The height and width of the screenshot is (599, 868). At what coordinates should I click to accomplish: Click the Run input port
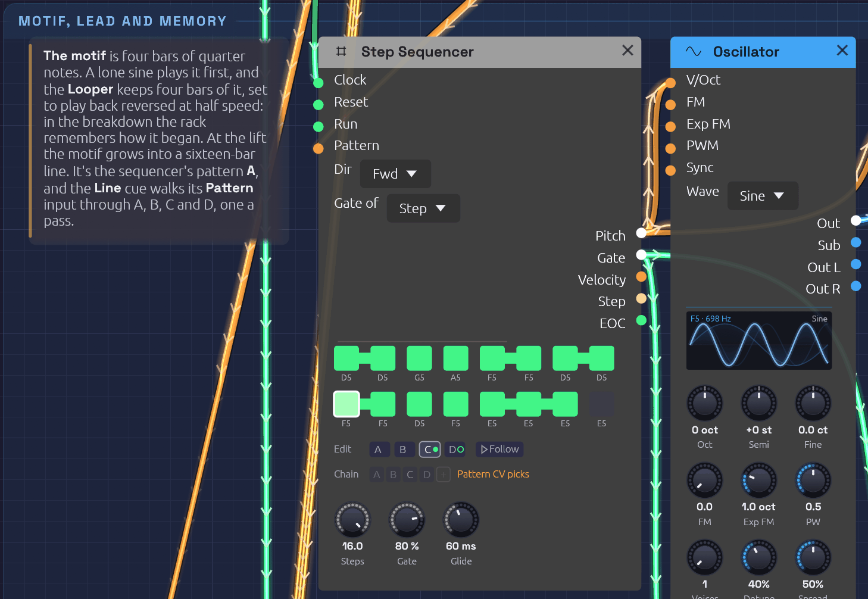[x=319, y=126]
